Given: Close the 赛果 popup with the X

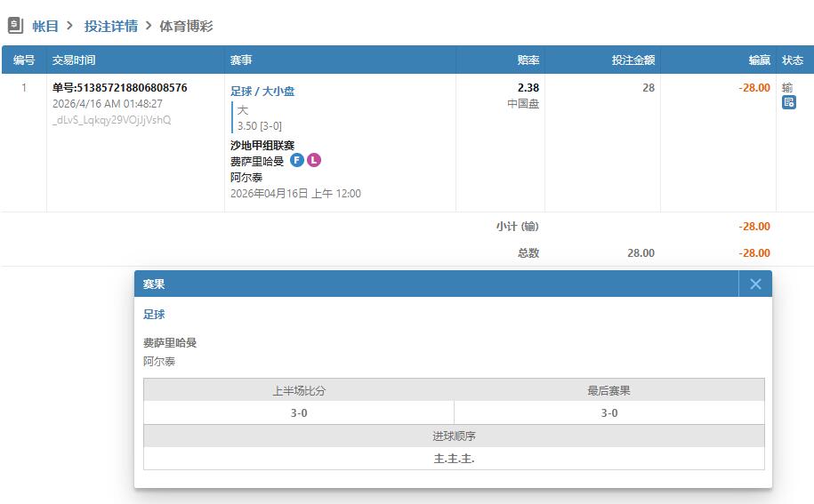Looking at the screenshot, I should coord(755,284).
